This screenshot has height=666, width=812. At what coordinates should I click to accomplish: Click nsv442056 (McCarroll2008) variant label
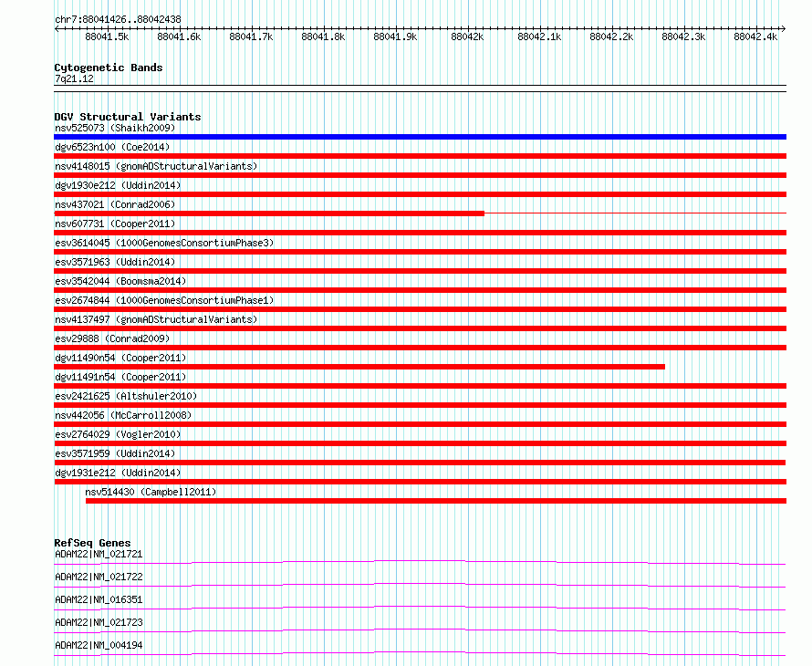click(123, 415)
